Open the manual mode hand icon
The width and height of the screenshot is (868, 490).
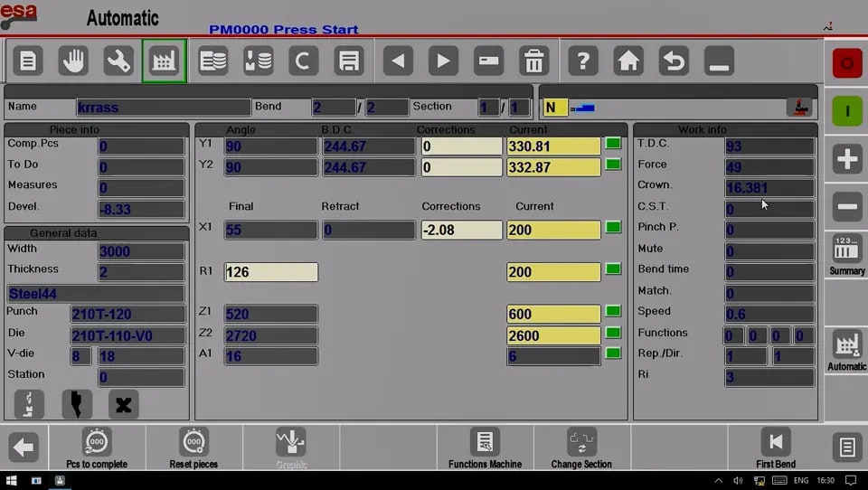(73, 61)
